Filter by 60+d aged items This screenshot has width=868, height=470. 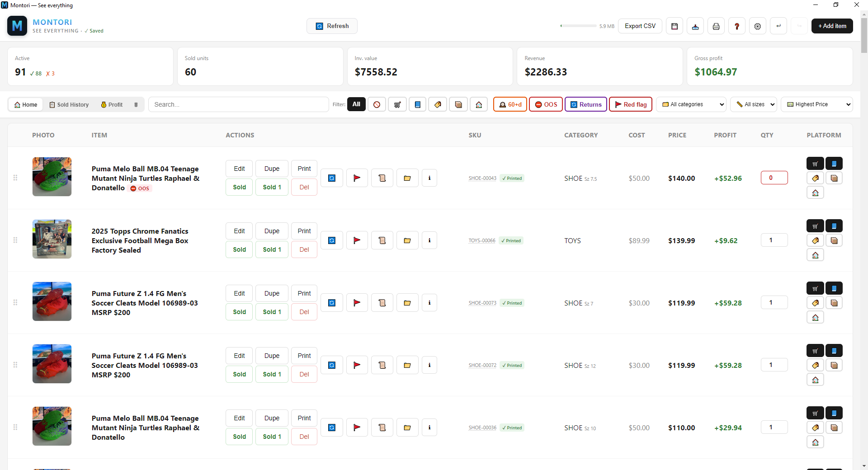pyautogui.click(x=510, y=104)
